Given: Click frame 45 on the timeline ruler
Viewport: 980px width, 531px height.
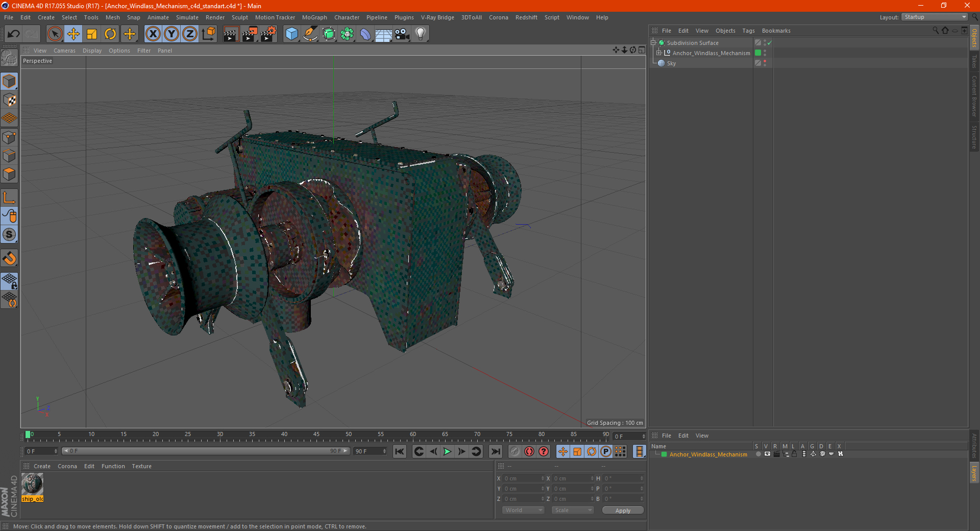Looking at the screenshot, I should click(x=316, y=437).
